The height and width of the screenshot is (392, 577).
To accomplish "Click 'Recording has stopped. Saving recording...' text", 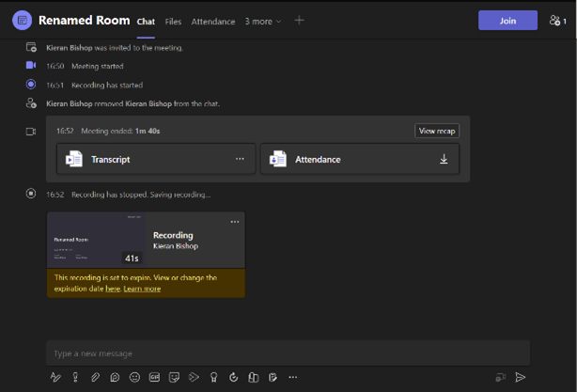I will [x=141, y=195].
